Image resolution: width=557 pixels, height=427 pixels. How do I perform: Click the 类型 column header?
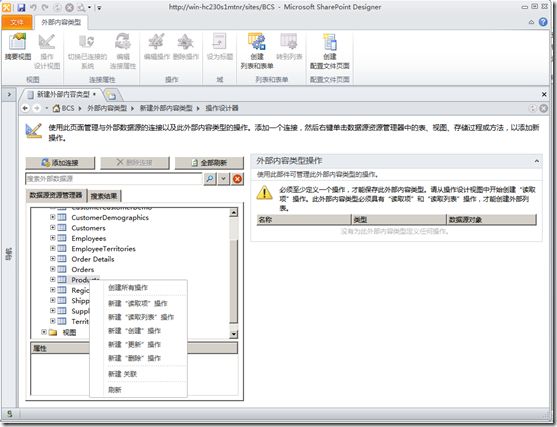pos(399,220)
